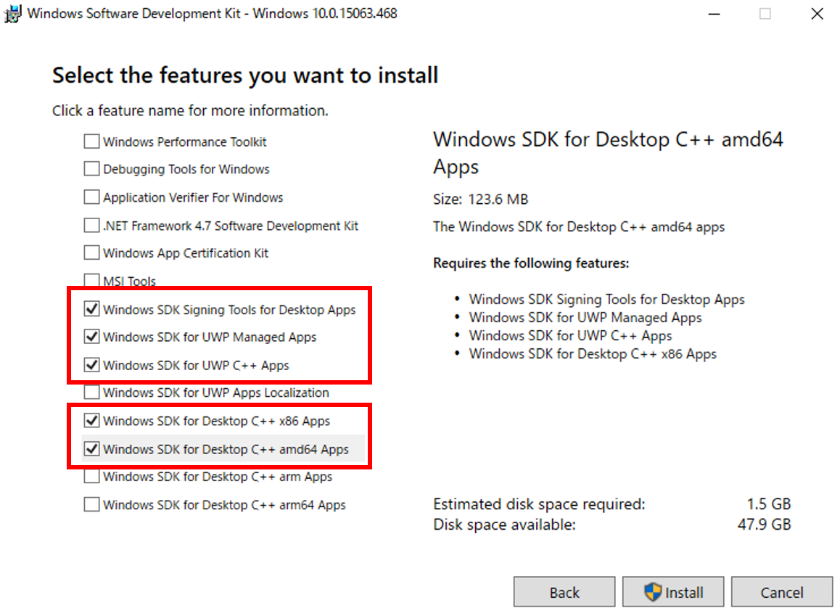Viewport: 840px width, 616px height.
Task: Click the 'Requires the following features:' label
Action: pyautogui.click(x=531, y=263)
